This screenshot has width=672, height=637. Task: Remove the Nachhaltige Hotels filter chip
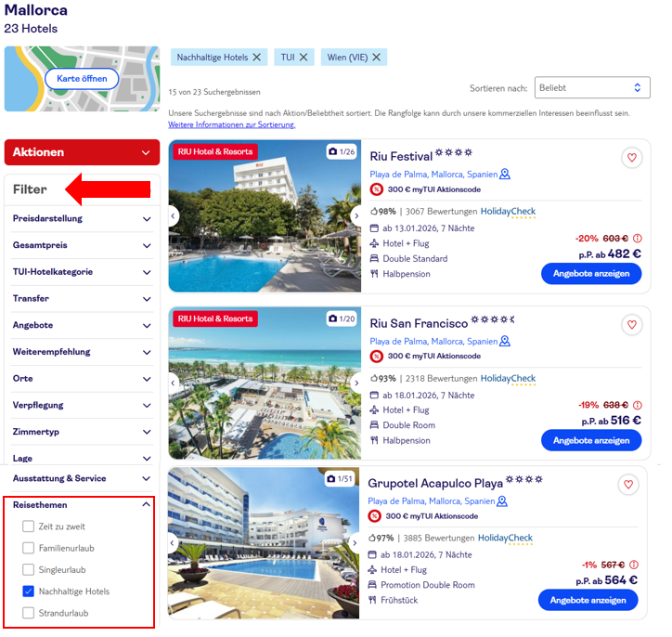257,57
